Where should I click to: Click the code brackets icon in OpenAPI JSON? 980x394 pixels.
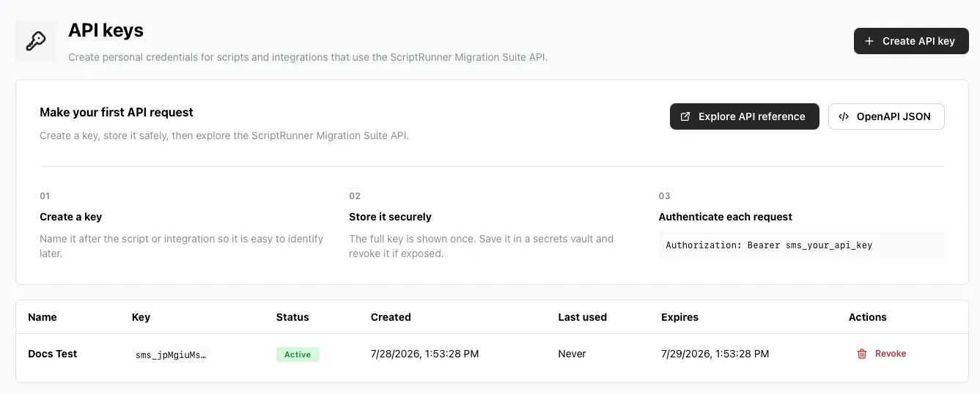click(x=844, y=116)
